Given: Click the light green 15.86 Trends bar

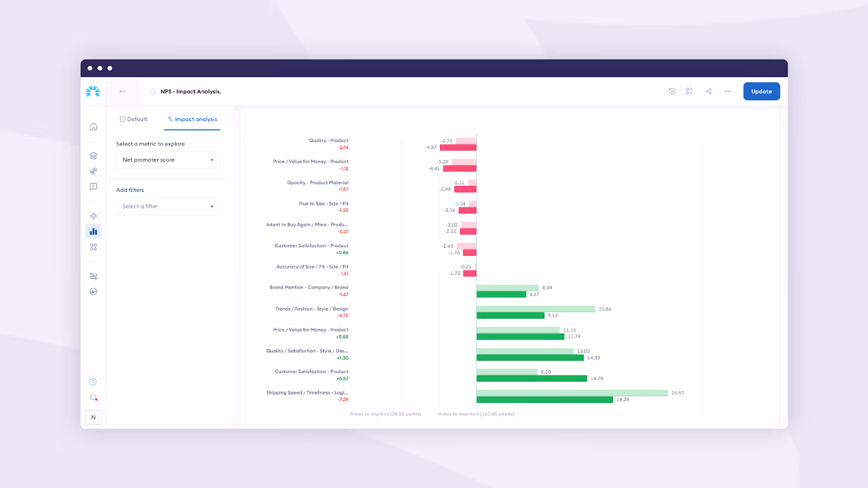Looking at the screenshot, I should 536,309.
